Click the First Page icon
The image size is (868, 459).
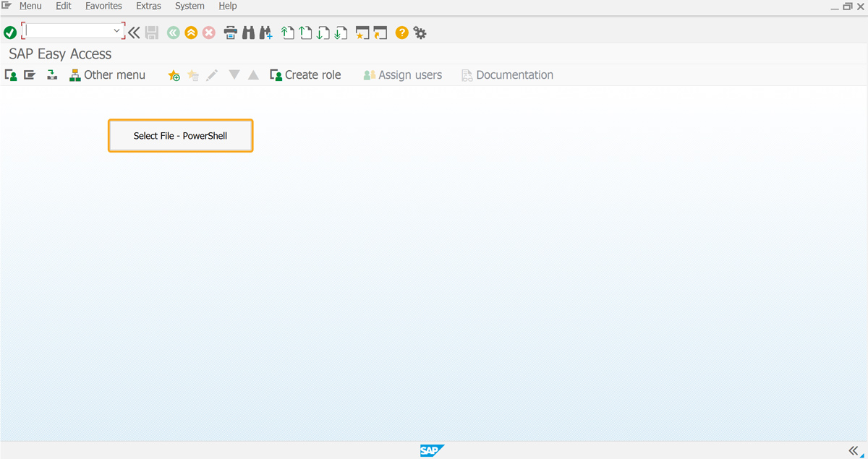point(288,33)
